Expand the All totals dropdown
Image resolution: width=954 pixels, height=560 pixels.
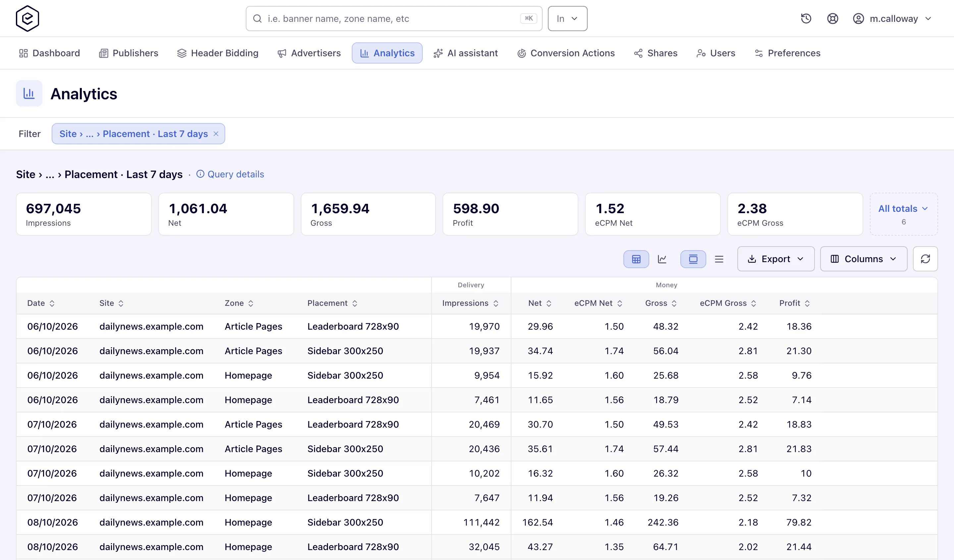903,214
